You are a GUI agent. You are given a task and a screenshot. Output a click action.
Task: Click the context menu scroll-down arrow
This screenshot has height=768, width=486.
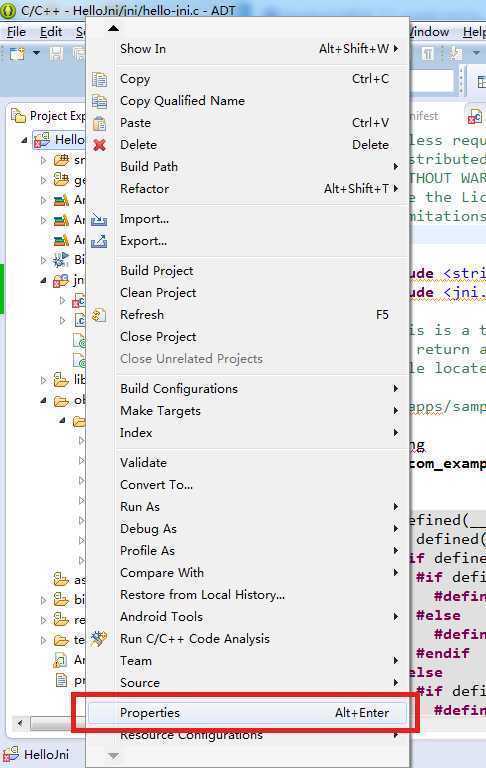click(114, 756)
